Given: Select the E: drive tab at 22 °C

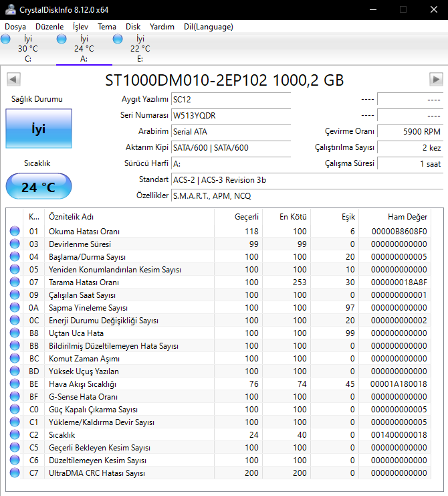Looking at the screenshot, I should click(140, 49).
